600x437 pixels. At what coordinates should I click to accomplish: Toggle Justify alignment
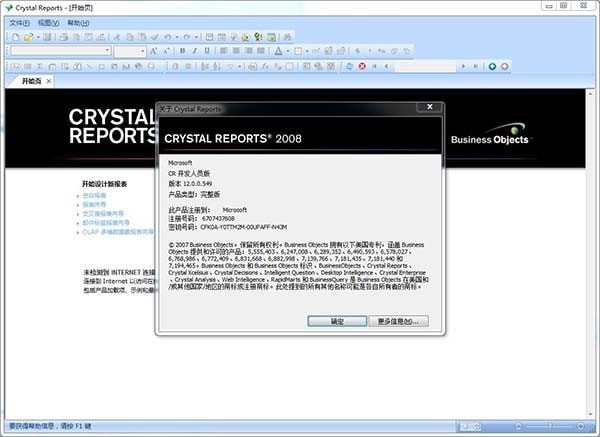(x=261, y=51)
